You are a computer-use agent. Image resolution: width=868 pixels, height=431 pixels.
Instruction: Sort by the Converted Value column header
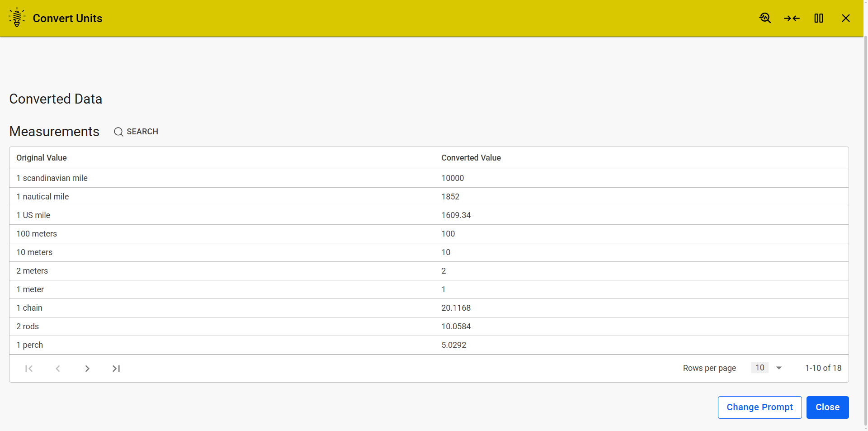tap(471, 158)
